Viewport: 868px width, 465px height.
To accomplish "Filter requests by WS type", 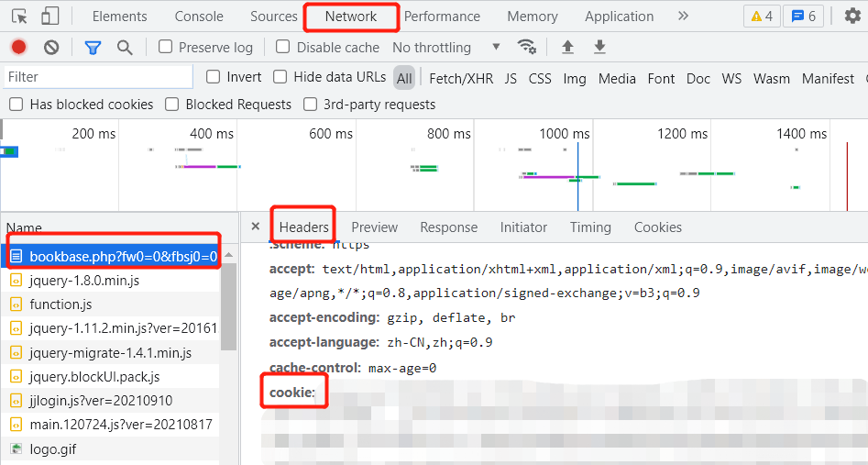I will (731, 79).
